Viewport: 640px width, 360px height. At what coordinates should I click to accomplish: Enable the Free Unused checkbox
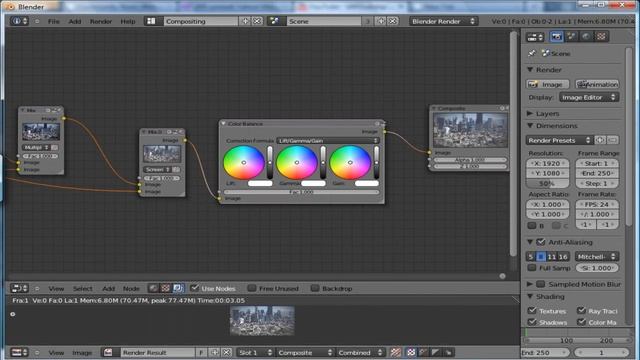coord(252,288)
